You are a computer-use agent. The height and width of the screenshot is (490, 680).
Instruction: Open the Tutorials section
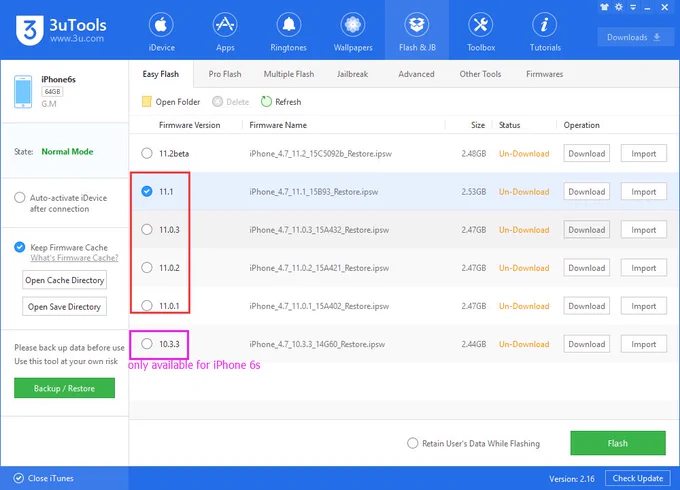click(x=545, y=32)
